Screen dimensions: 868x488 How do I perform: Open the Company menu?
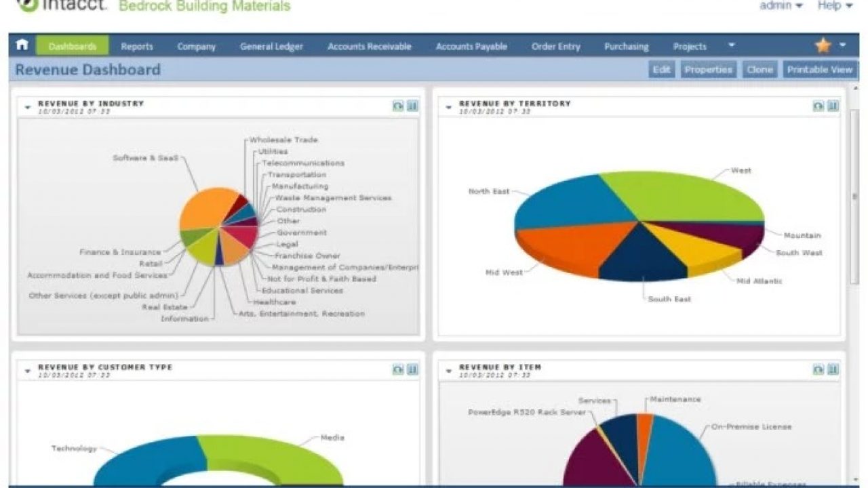[x=197, y=47]
